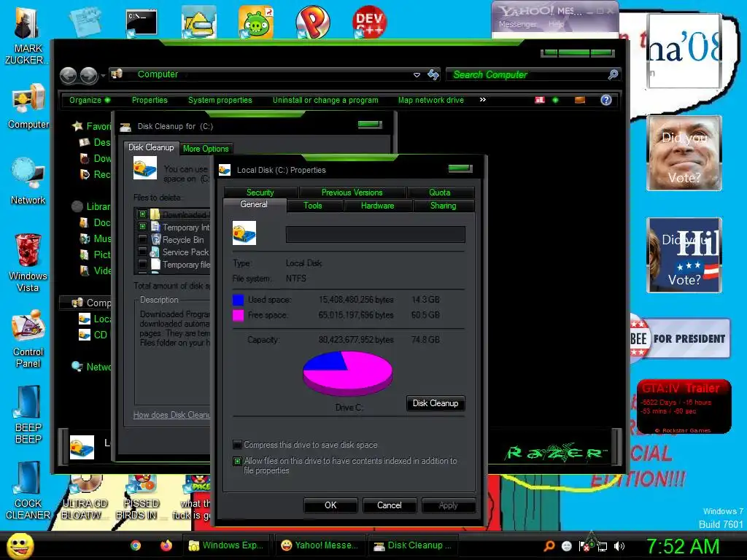
Task: Switch to the Security tab
Action: [x=260, y=192]
